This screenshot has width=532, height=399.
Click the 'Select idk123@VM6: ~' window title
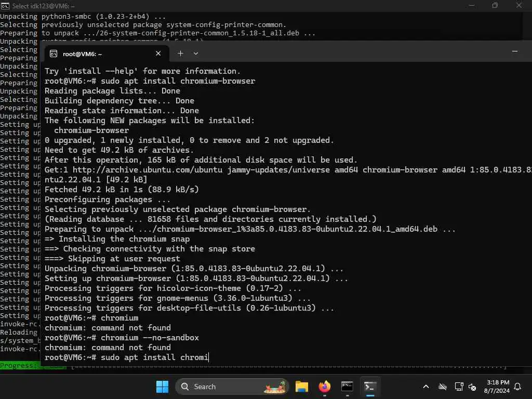point(44,6)
